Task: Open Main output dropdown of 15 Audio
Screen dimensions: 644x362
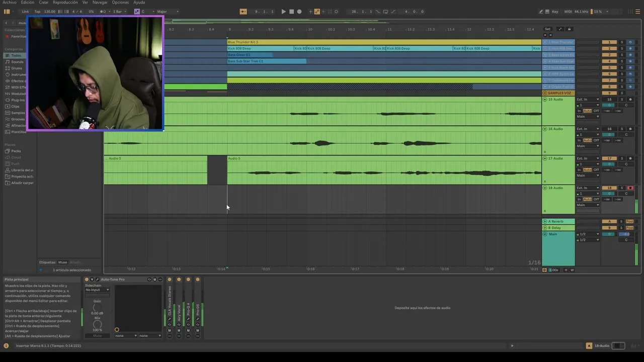Action: click(x=588, y=117)
